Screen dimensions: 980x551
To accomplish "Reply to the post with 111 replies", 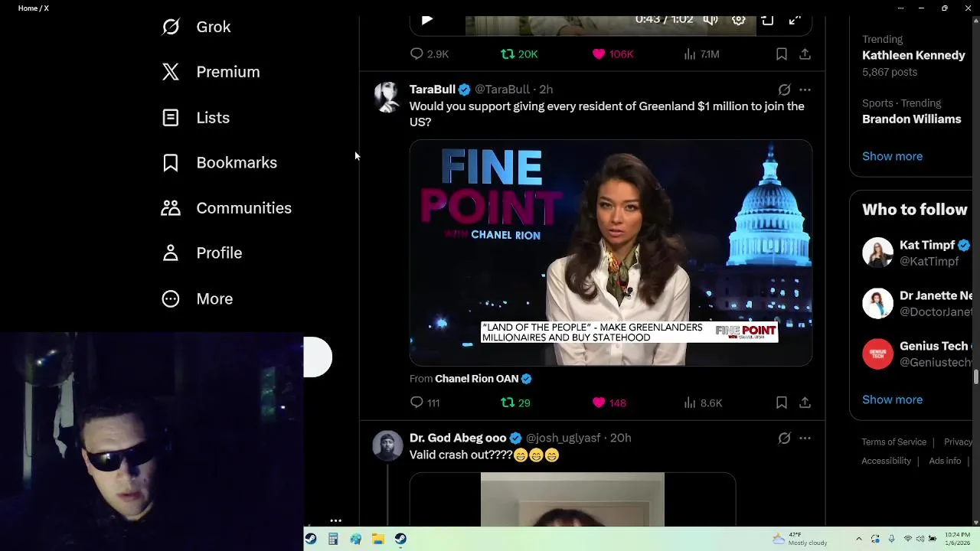I will [x=425, y=403].
